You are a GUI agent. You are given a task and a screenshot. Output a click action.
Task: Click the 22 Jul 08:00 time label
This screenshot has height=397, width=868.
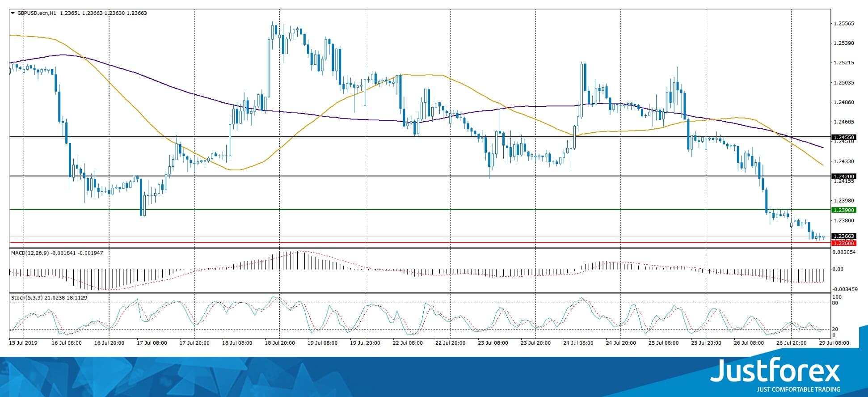click(x=408, y=343)
